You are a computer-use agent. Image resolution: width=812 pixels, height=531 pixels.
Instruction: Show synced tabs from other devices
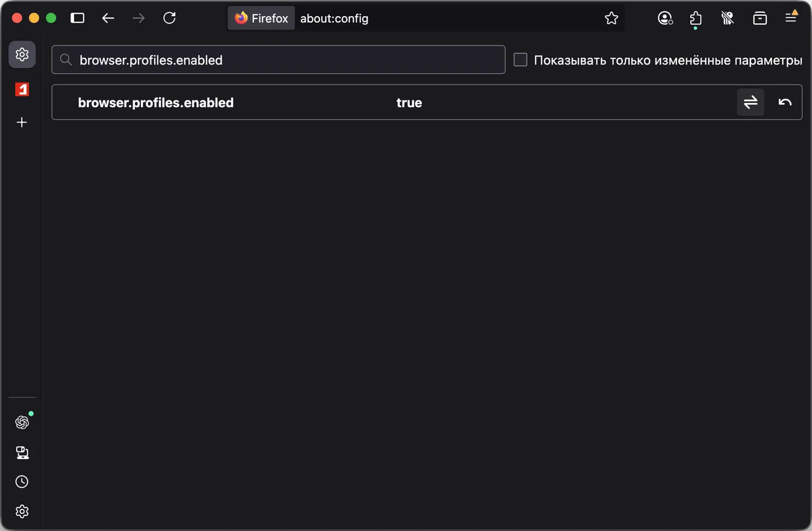point(22,453)
